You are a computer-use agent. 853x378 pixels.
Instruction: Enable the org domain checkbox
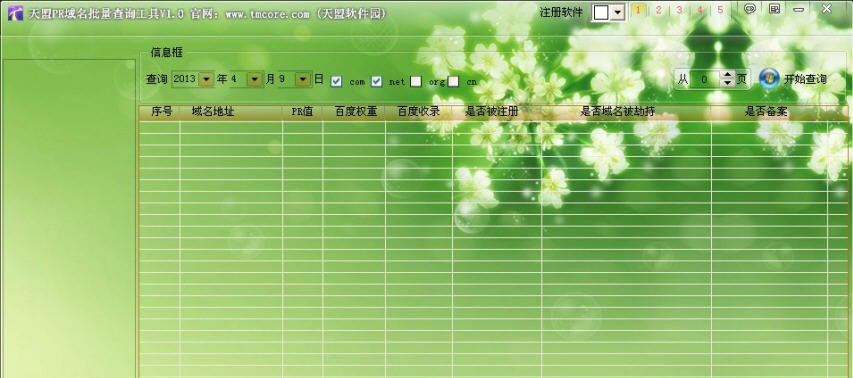pyautogui.click(x=416, y=81)
